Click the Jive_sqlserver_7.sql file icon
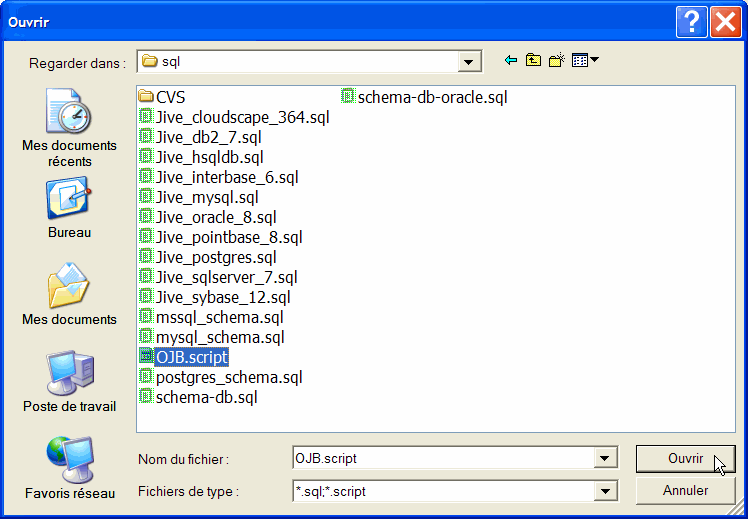 point(145,277)
